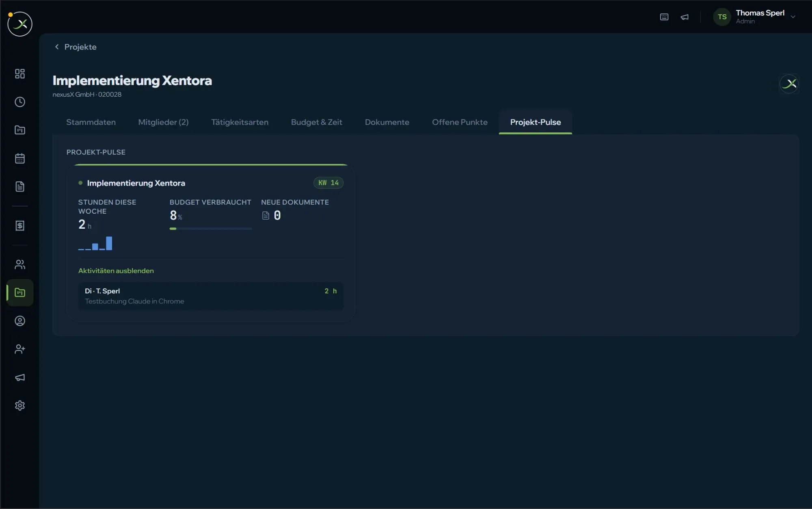This screenshot has height=509, width=812.
Task: Expand the Thomas Sperl user menu chevron
Action: (793, 17)
